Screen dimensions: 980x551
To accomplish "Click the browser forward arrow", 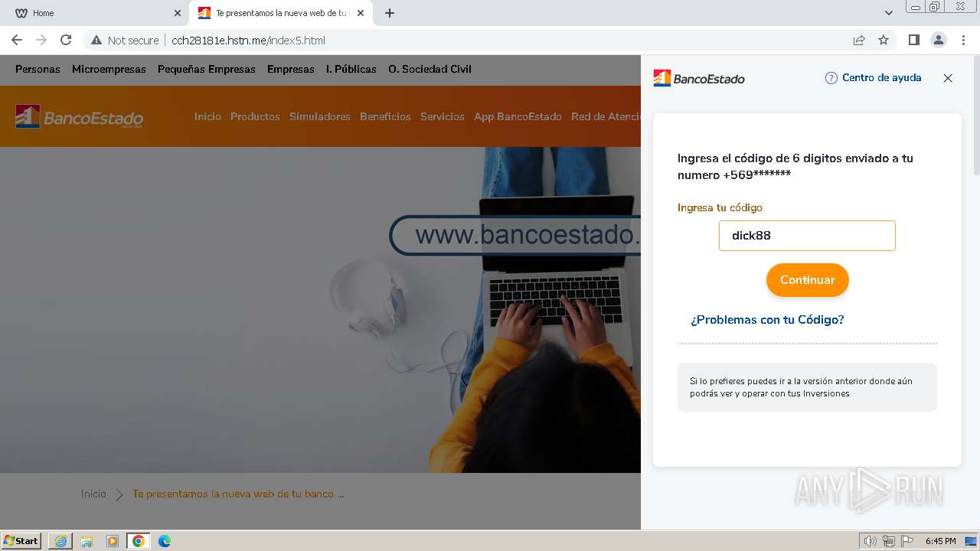I will [x=41, y=40].
